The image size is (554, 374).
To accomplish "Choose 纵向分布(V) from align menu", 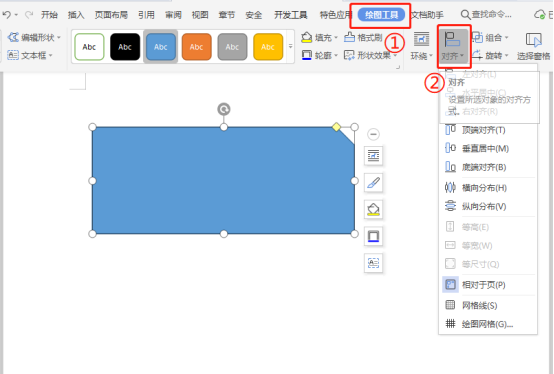I will 488,206.
